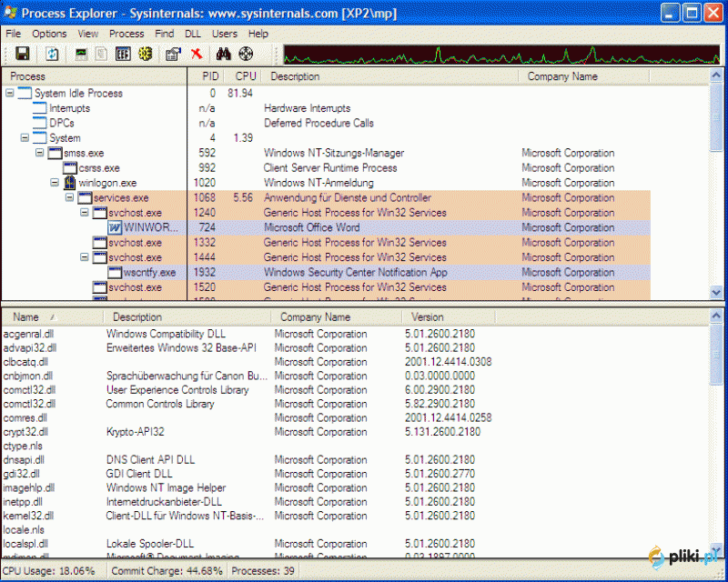Screen dimensions: 728x582
Task: Open the process Properties toolbar icon
Action: pyautogui.click(x=173, y=54)
